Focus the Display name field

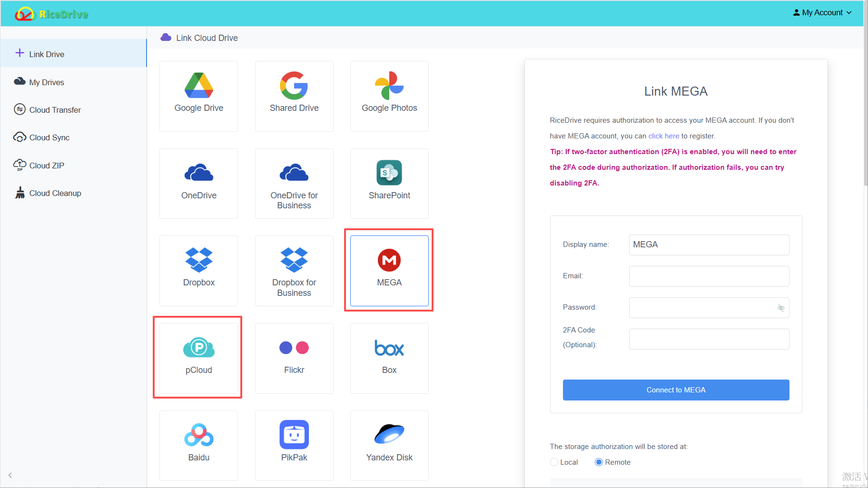(x=709, y=245)
